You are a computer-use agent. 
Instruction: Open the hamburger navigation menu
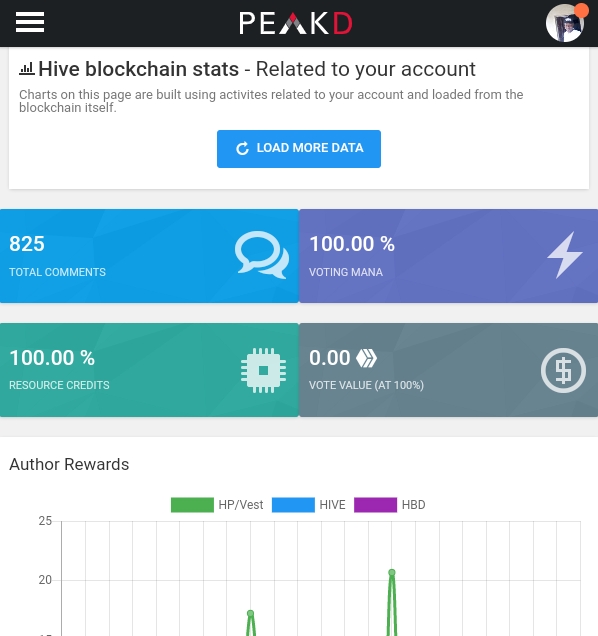pos(30,22)
